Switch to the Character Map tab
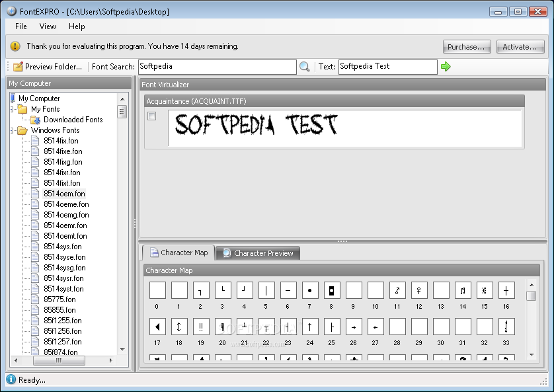This screenshot has height=392, width=554. tap(178, 253)
